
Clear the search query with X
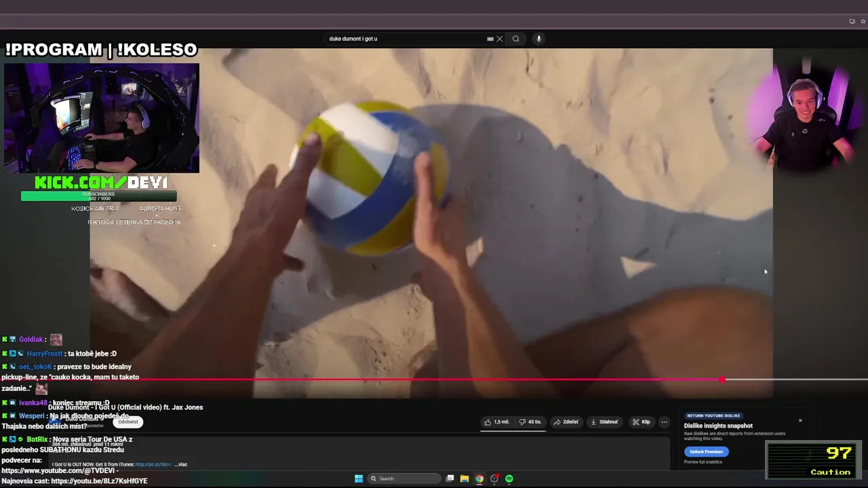point(500,39)
